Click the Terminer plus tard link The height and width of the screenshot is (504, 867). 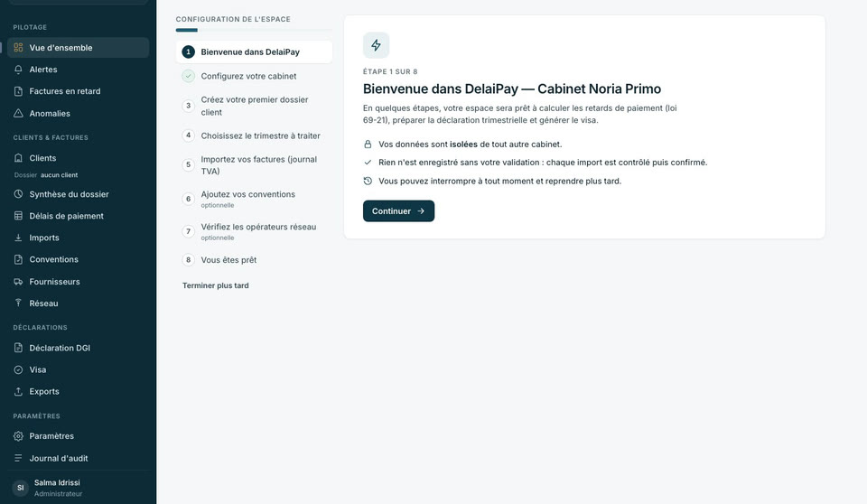click(x=216, y=285)
